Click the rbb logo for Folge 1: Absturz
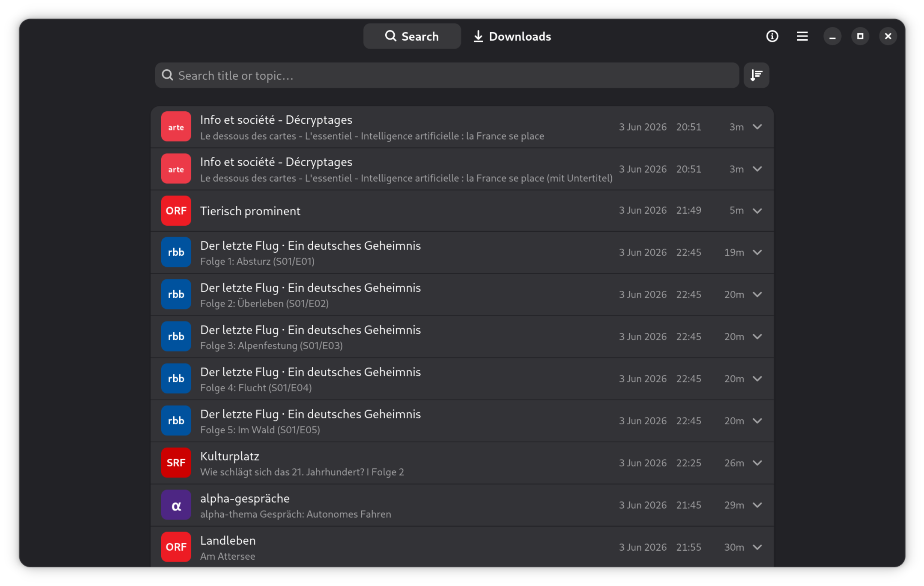The width and height of the screenshot is (924, 586). [176, 252]
